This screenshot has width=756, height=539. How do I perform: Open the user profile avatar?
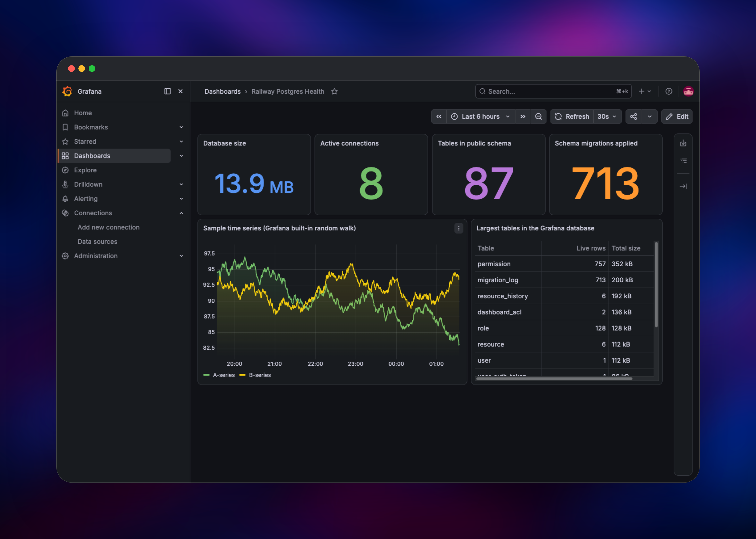click(x=688, y=91)
